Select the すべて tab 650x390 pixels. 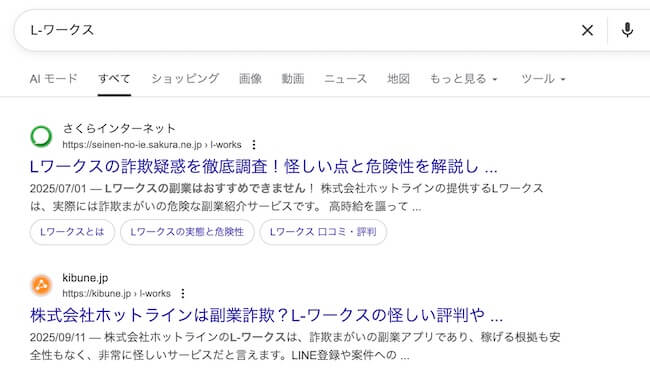pos(114,78)
